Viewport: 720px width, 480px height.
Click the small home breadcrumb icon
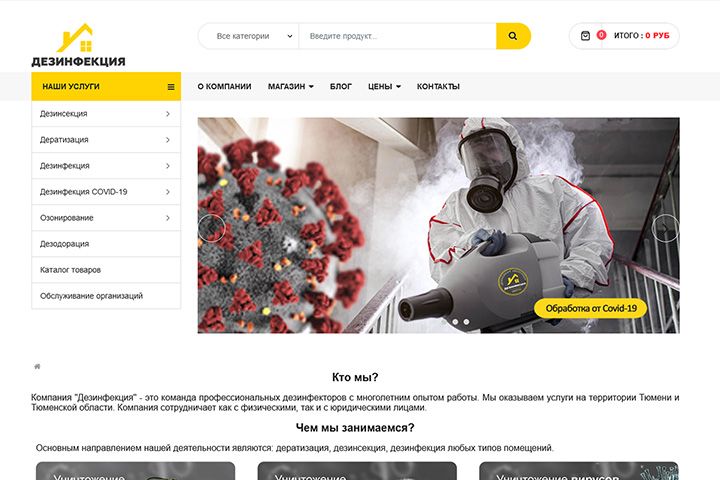pyautogui.click(x=37, y=367)
